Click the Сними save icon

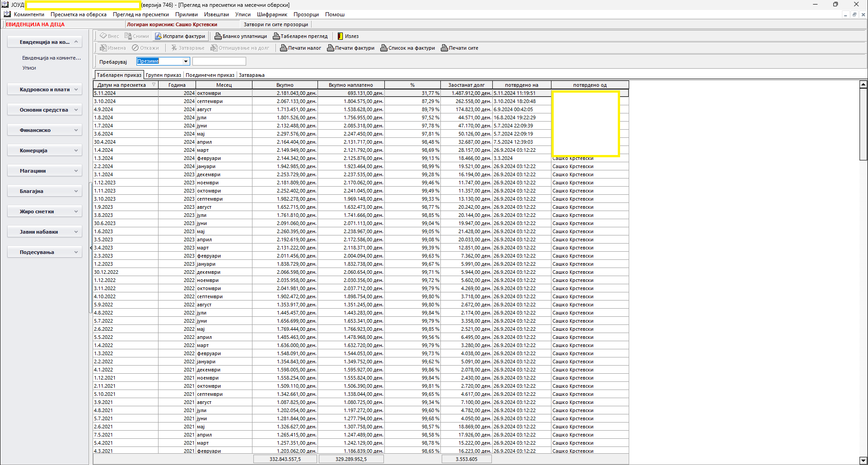pos(128,36)
